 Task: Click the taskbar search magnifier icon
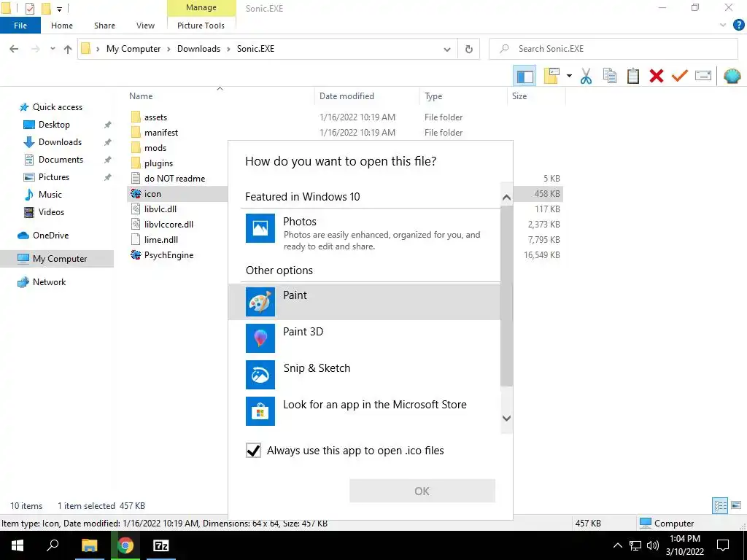click(x=53, y=545)
